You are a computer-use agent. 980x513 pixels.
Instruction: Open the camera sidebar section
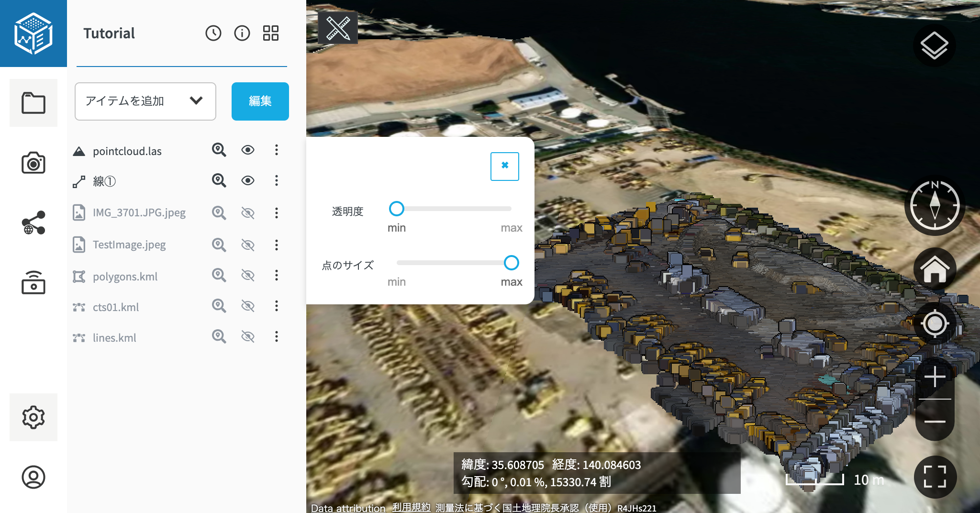coord(33,163)
